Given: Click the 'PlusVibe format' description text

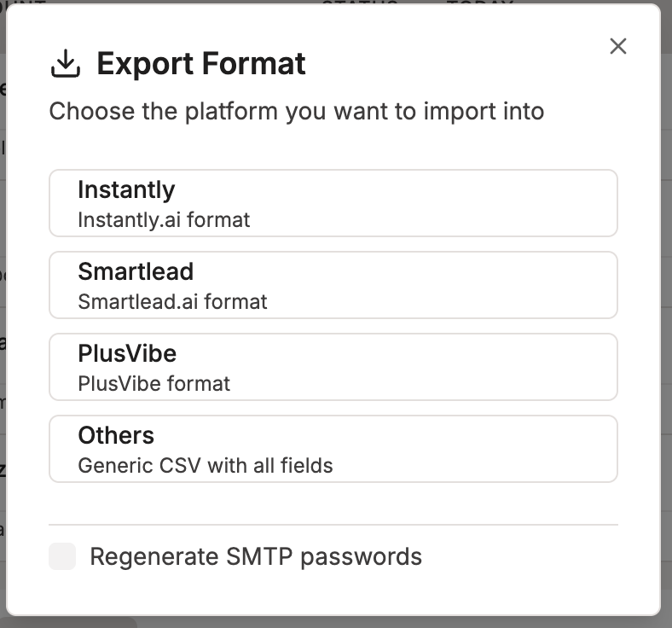Looking at the screenshot, I should (x=154, y=384).
